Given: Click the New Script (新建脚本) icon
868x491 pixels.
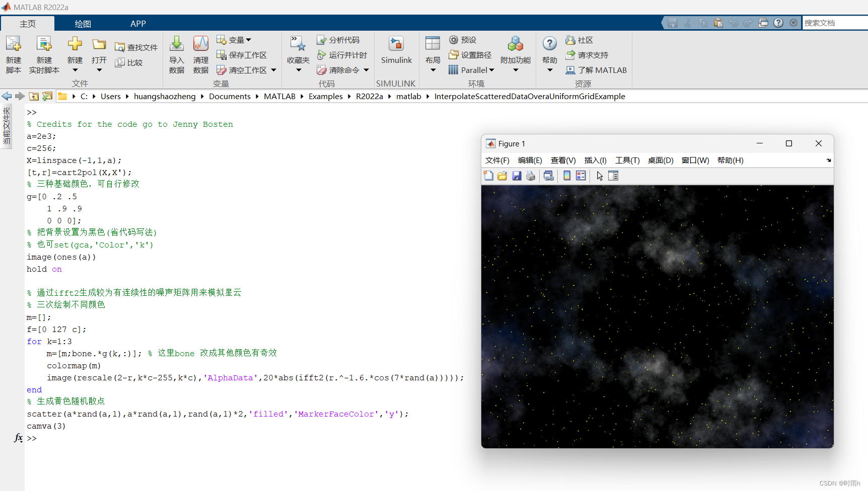Looking at the screenshot, I should point(14,44).
